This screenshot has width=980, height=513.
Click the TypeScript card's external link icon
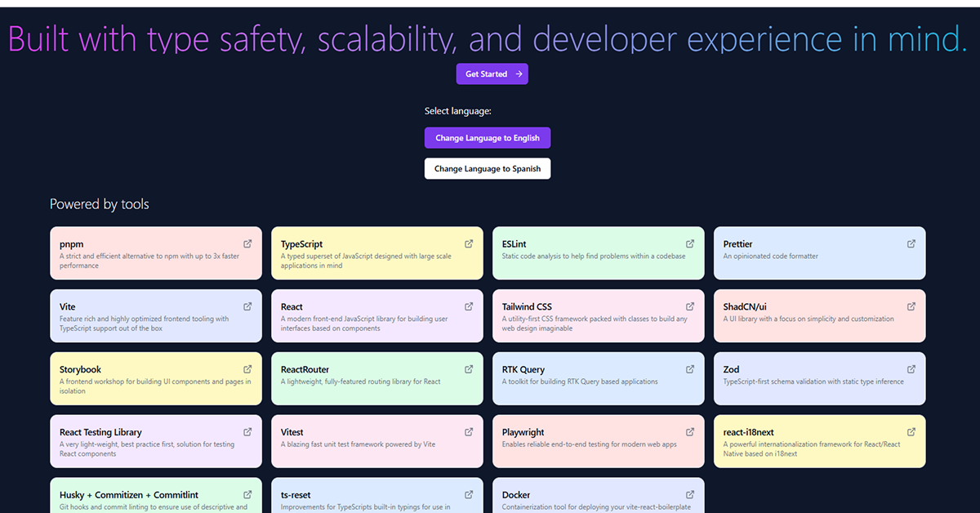click(x=469, y=243)
